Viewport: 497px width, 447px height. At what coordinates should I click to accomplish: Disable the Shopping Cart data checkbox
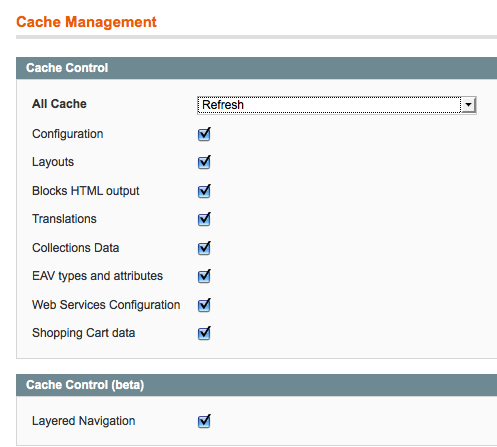(204, 333)
